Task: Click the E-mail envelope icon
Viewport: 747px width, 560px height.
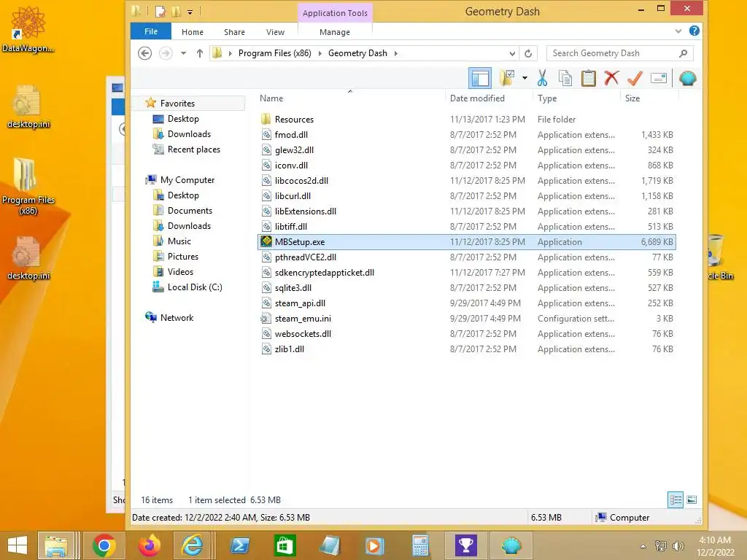Action: click(x=659, y=78)
